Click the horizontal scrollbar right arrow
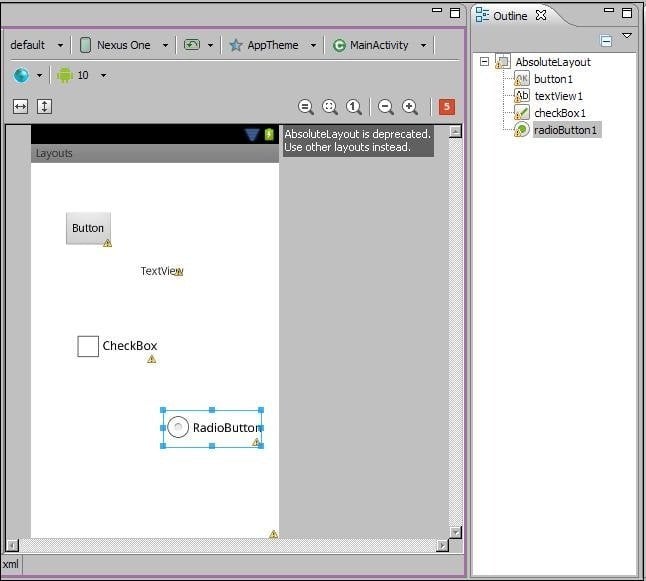Screen dimensions: 646x581 pyautogui.click(x=442, y=546)
